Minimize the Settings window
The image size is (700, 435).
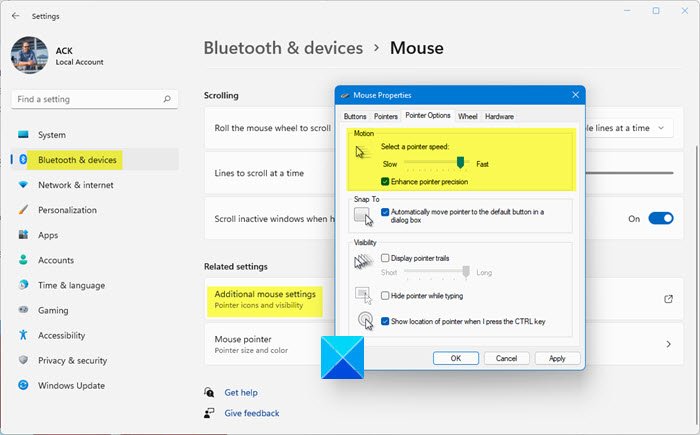tap(627, 11)
